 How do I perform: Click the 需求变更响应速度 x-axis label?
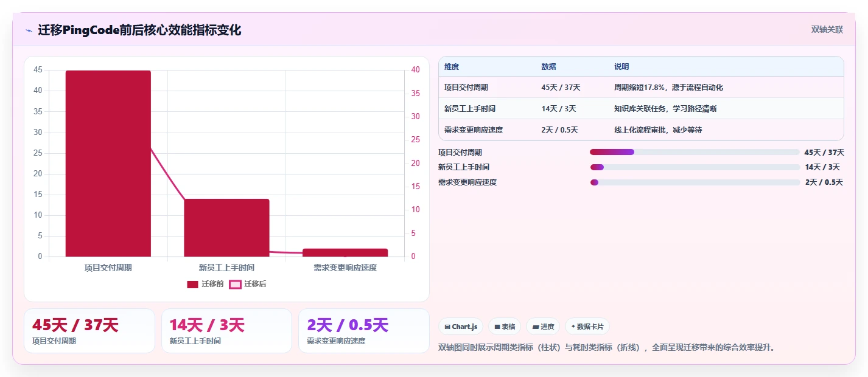coord(345,268)
